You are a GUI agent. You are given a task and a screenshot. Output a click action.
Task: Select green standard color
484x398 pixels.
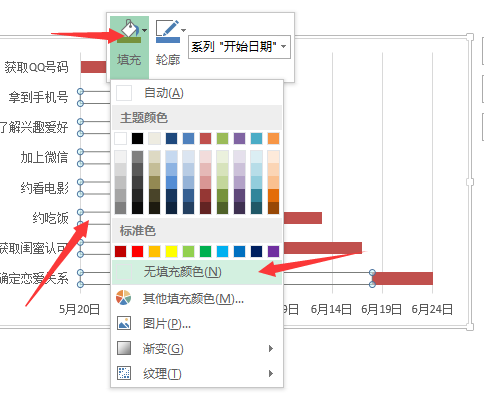tap(205, 251)
